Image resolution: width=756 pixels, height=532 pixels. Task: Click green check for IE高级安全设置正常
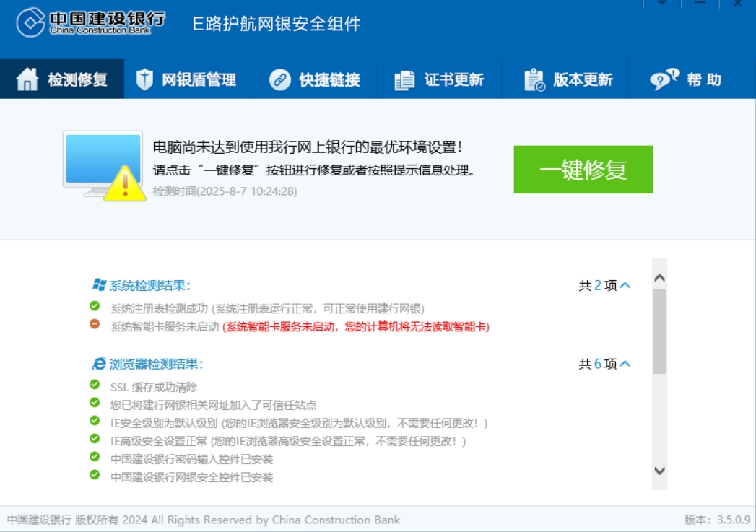95,438
